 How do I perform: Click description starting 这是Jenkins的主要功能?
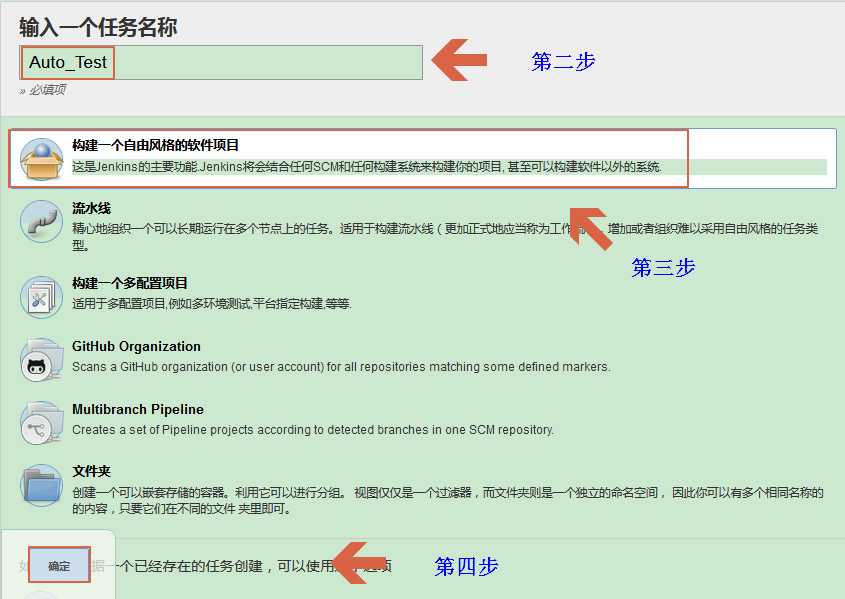click(x=367, y=167)
